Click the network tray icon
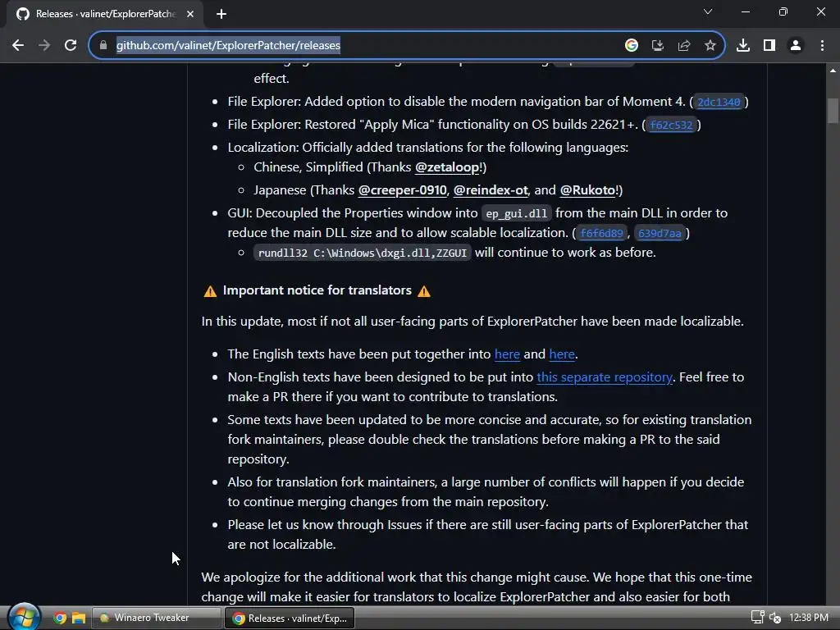840x630 pixels. [x=757, y=618]
